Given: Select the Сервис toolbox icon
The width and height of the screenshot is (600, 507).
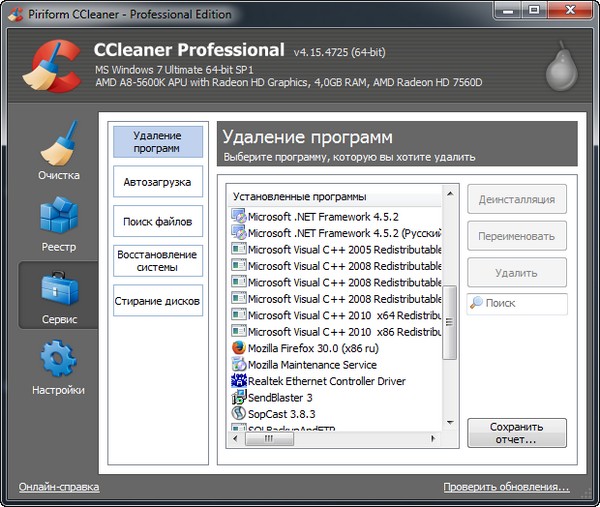Looking at the screenshot, I should (x=58, y=288).
